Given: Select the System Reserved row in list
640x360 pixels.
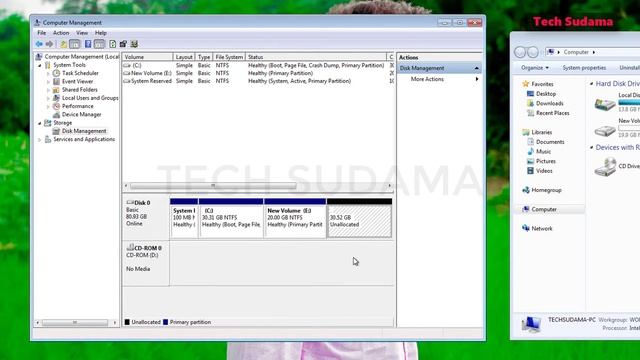Looking at the screenshot, I should pyautogui.click(x=258, y=81).
